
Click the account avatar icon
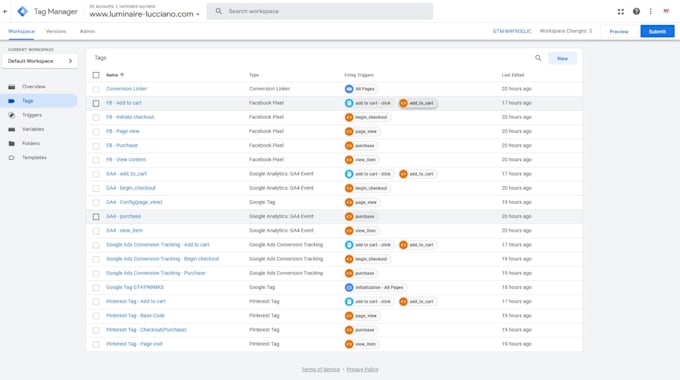pyautogui.click(x=666, y=12)
